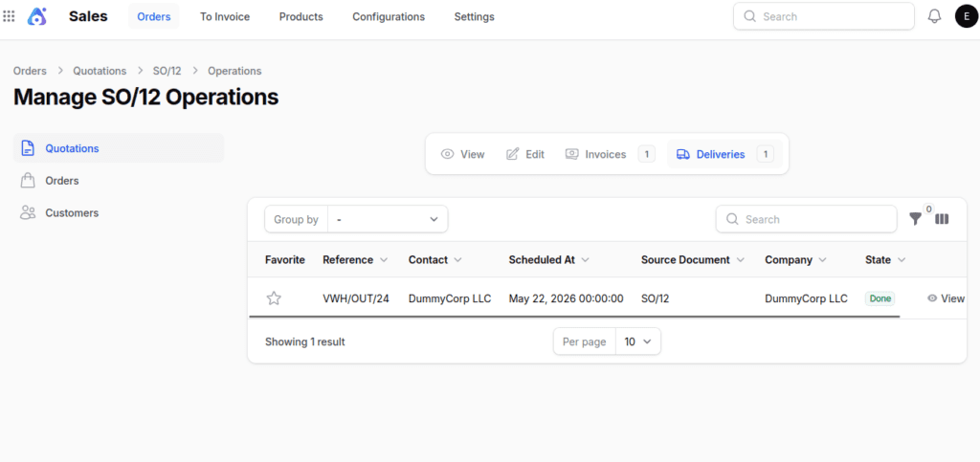
Task: Click the Favorite column header
Action: [285, 260]
